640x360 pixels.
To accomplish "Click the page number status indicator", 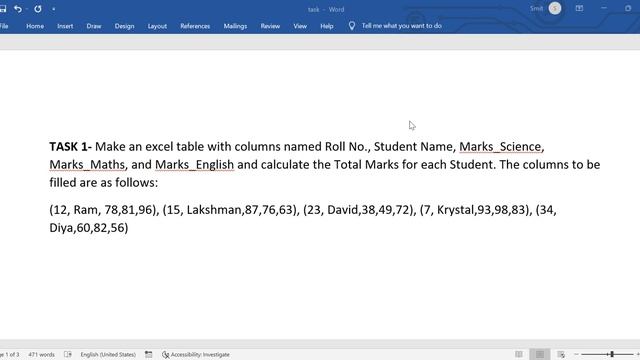I will pos(9,355).
